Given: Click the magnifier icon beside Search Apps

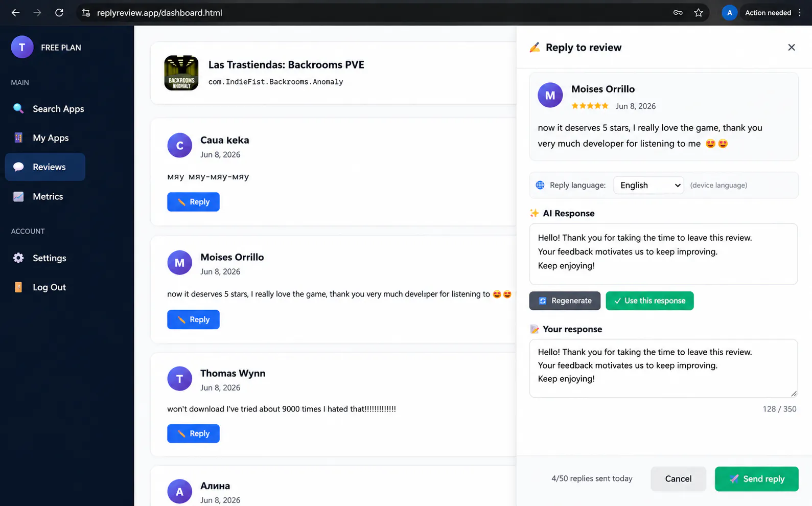Looking at the screenshot, I should [18, 108].
